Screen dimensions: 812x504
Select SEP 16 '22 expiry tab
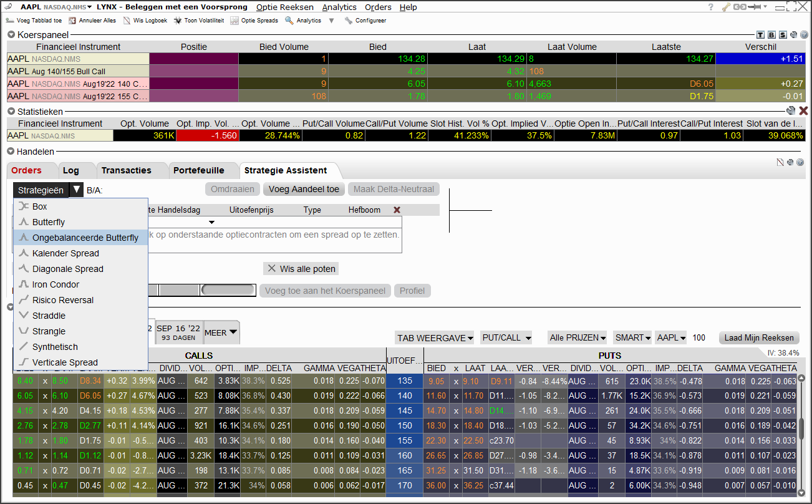point(178,332)
